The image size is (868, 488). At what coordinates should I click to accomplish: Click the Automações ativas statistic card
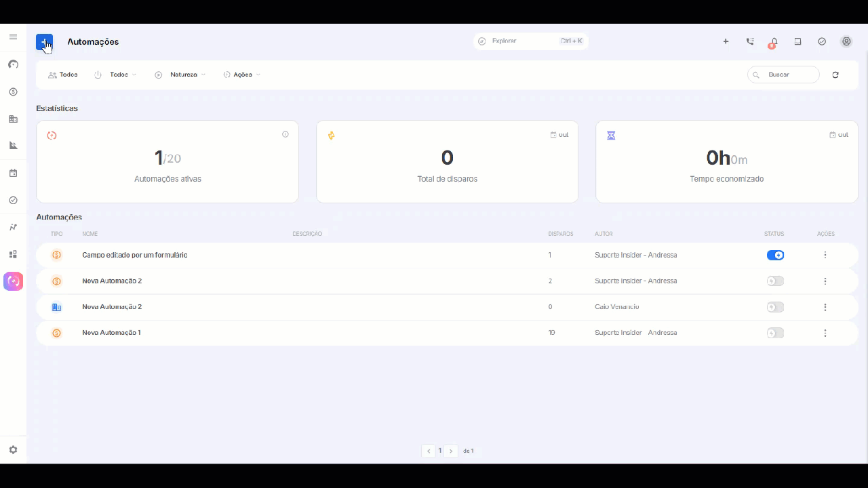click(x=167, y=161)
